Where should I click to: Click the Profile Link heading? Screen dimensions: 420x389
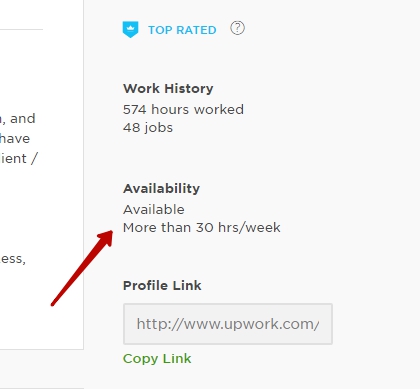point(162,285)
